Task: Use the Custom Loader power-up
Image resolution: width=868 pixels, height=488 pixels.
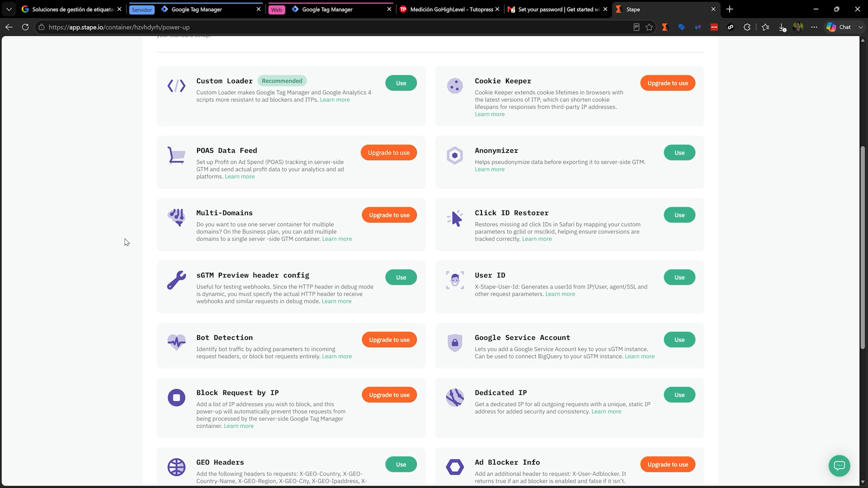Action: tap(401, 83)
